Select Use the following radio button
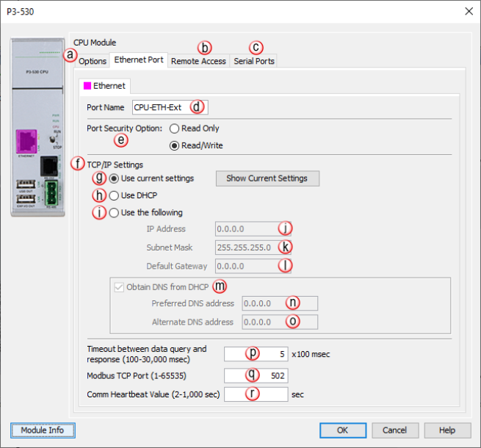Viewport: 481px width, 448px height. click(114, 213)
